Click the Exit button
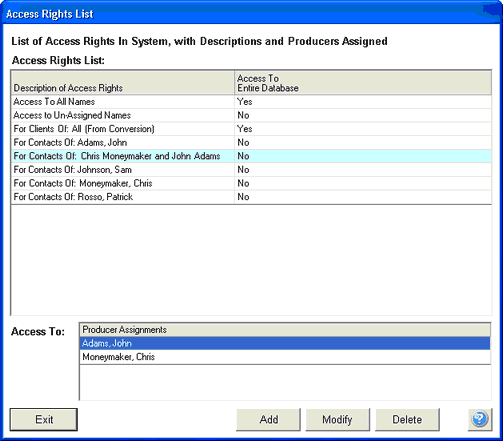Screen dimensions: 503x441 pyautogui.click(x=44, y=419)
